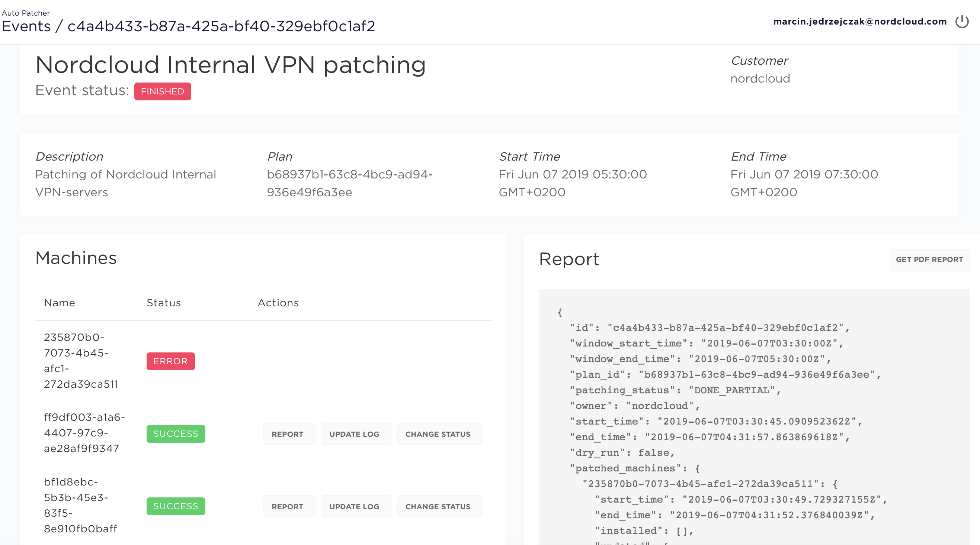This screenshot has height=545, width=980.
Task: Click CHANGE STATUS for machine ff9df003-a1a6-4407-97c9-ae28af9f9347
Action: click(x=440, y=434)
